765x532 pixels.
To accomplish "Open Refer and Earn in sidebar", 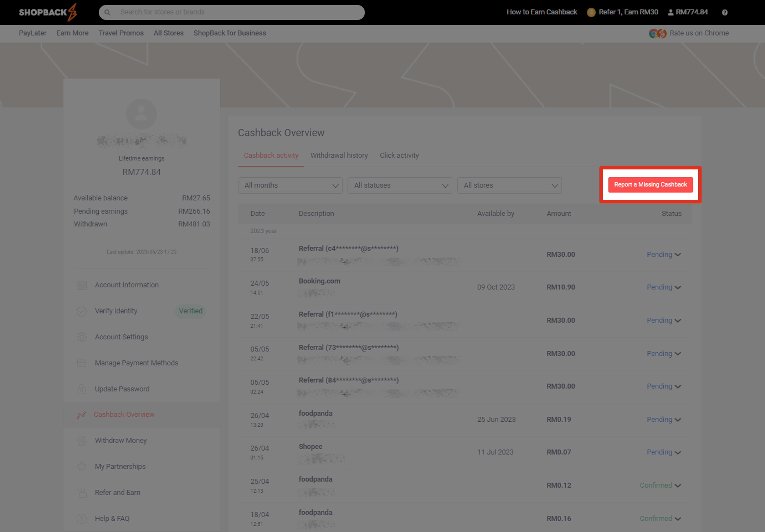I will pos(118,492).
